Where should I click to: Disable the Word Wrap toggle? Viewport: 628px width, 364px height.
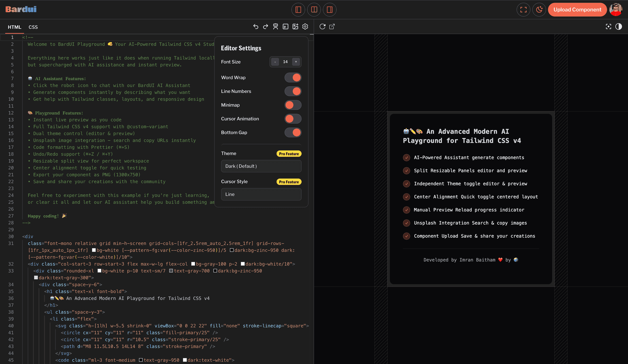tap(293, 78)
